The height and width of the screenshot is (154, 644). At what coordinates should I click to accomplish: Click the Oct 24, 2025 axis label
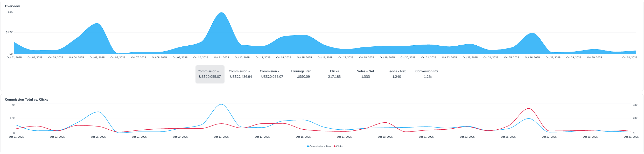click(x=491, y=58)
